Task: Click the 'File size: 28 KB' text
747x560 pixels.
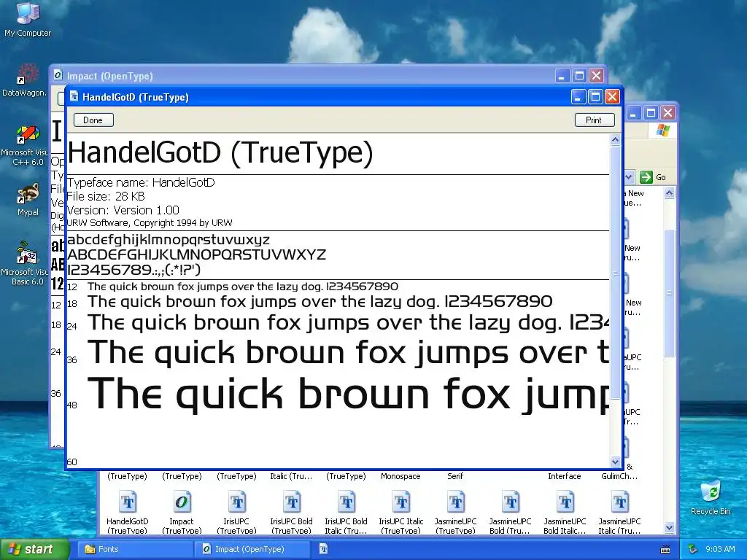Action: (106, 196)
